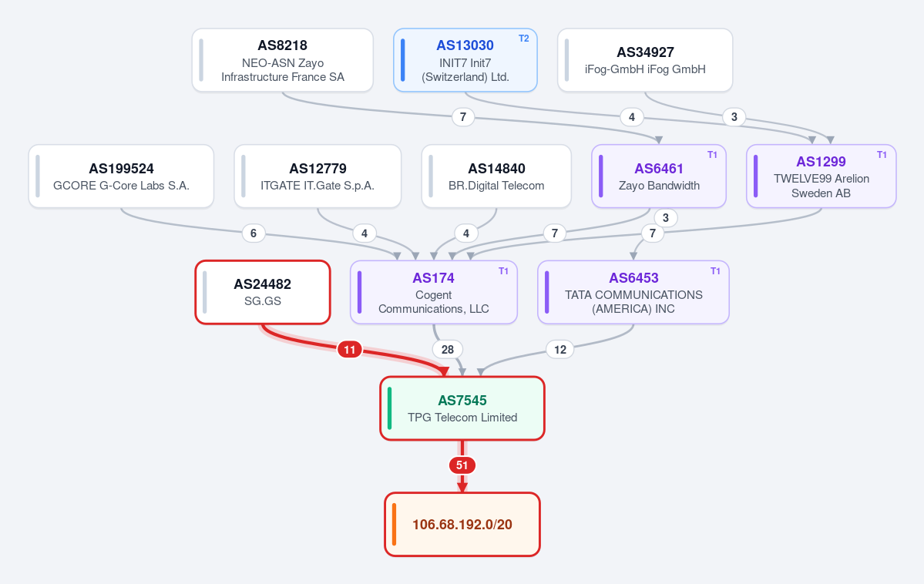Screen dimensions: 924x584
Task: Click the T1 badge on AS1299
Action: coord(882,154)
